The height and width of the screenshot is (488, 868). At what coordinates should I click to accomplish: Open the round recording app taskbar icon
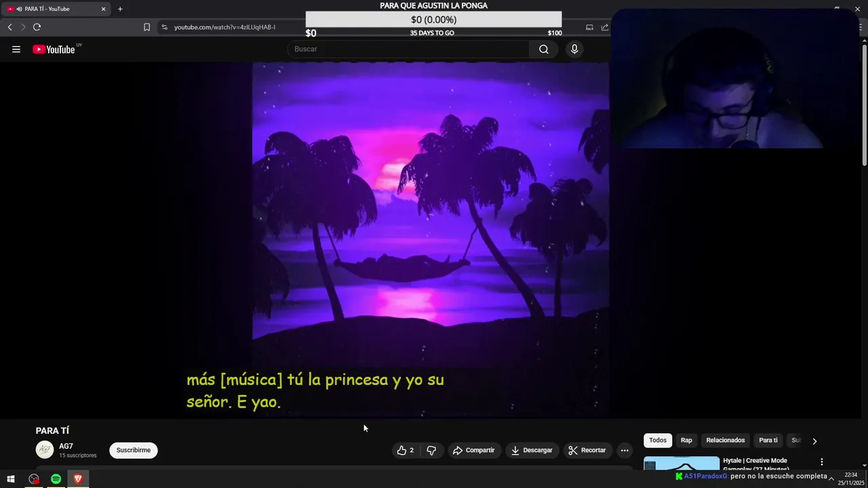tap(34, 479)
